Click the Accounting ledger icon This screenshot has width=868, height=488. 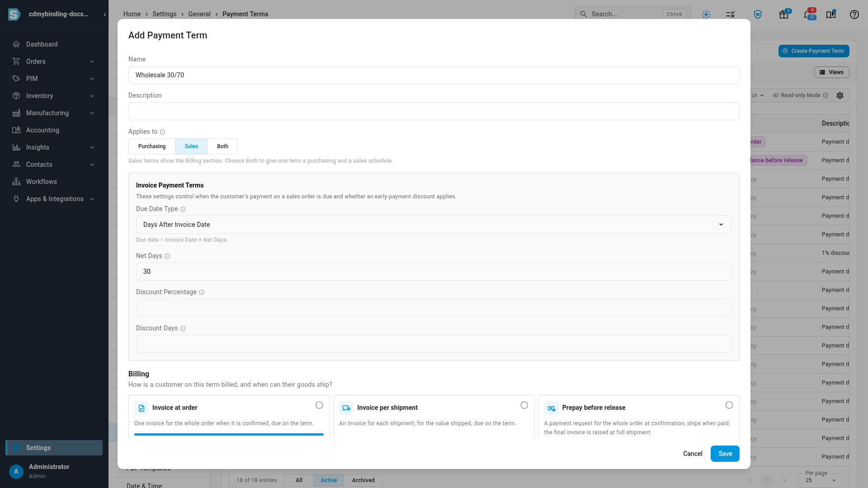(16, 130)
